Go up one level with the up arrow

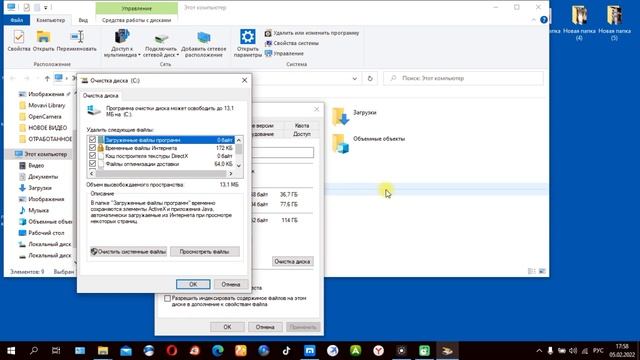click(x=47, y=78)
